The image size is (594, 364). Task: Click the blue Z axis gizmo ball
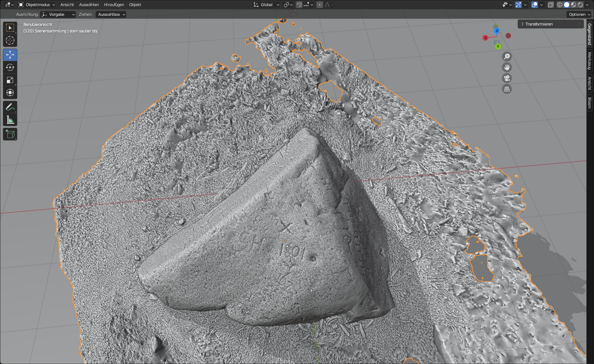497,31
